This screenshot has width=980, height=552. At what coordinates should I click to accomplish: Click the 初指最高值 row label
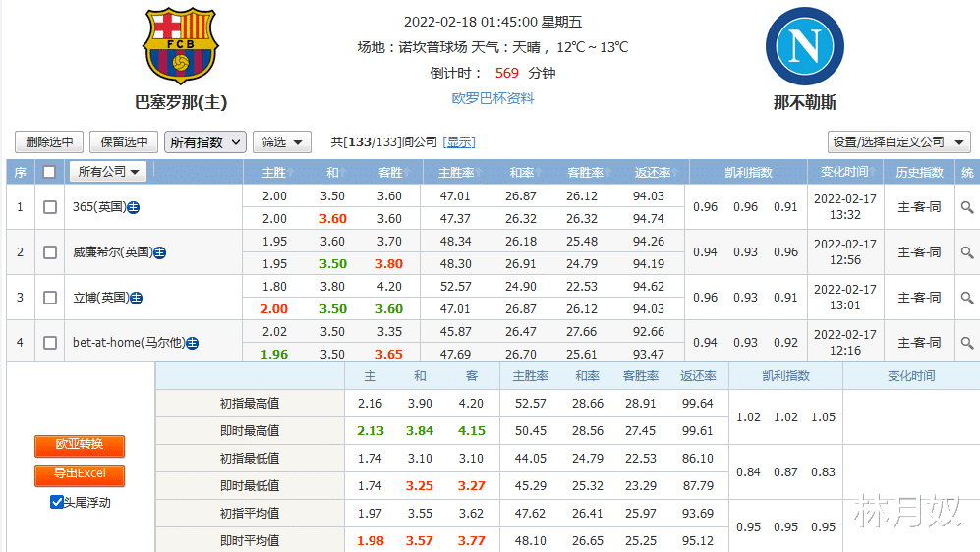point(250,404)
